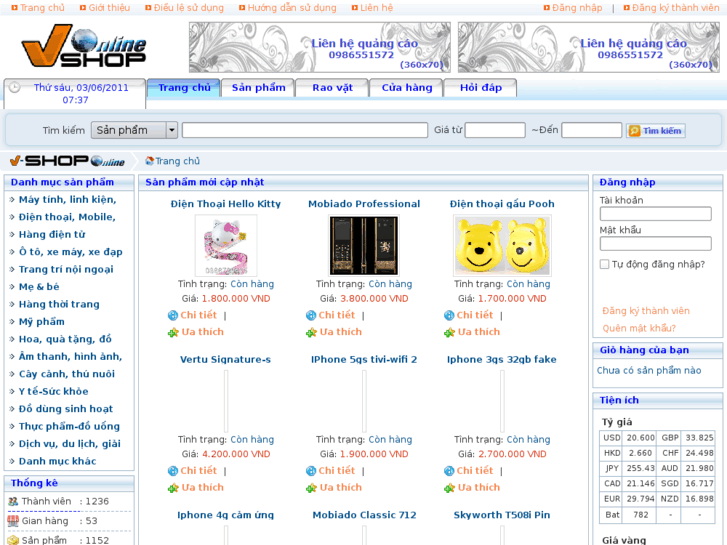Click plus icon for IPhone 5gs Ưa thích
The height and width of the screenshot is (545, 727).
311,488
